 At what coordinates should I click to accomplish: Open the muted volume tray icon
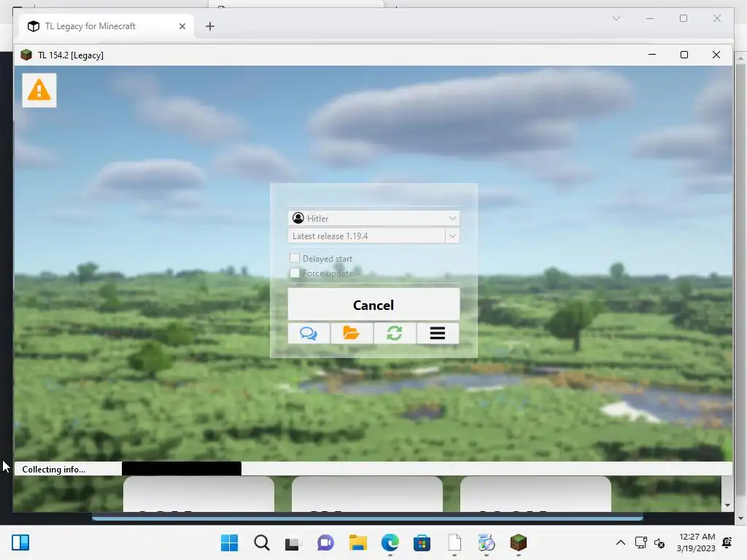pyautogui.click(x=659, y=542)
